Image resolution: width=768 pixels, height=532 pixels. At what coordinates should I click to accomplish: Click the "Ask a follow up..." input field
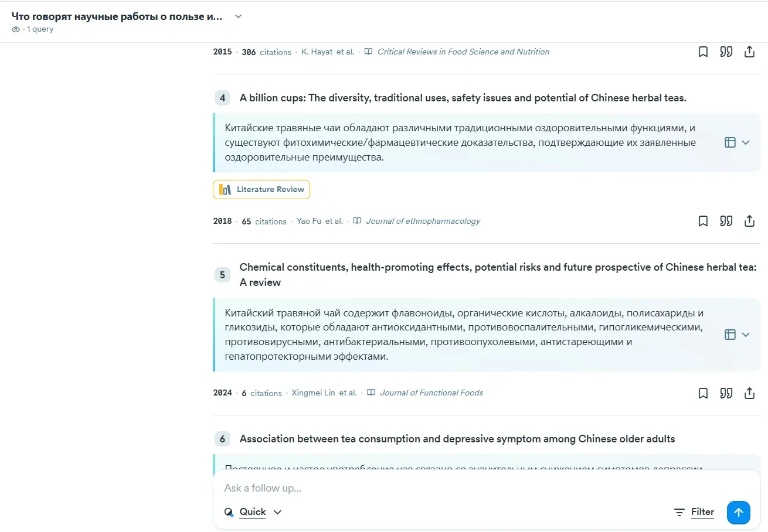coord(487,488)
